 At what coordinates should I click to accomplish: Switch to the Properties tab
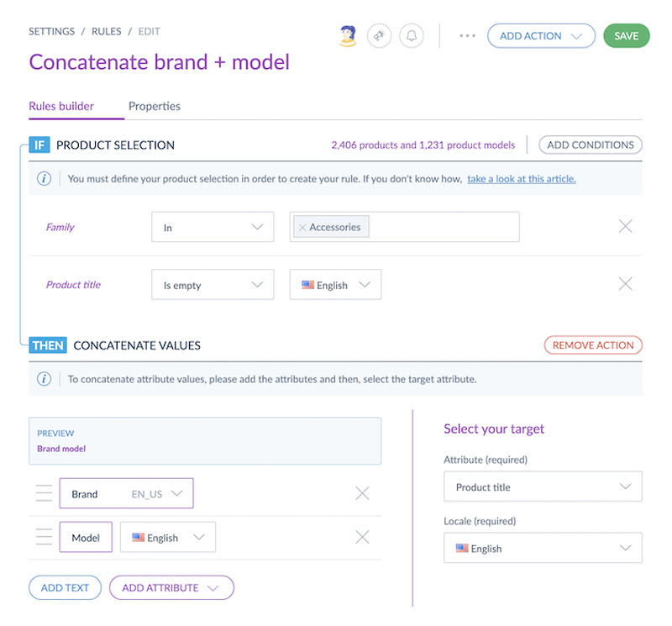click(155, 106)
